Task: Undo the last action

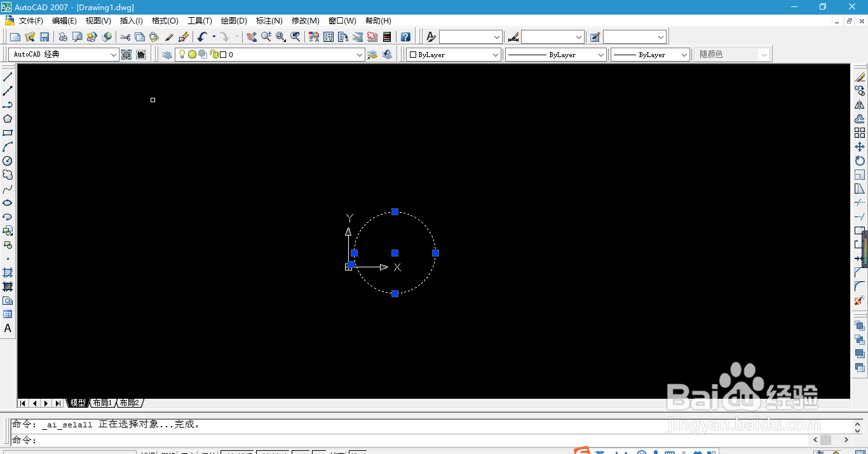Action: point(202,37)
